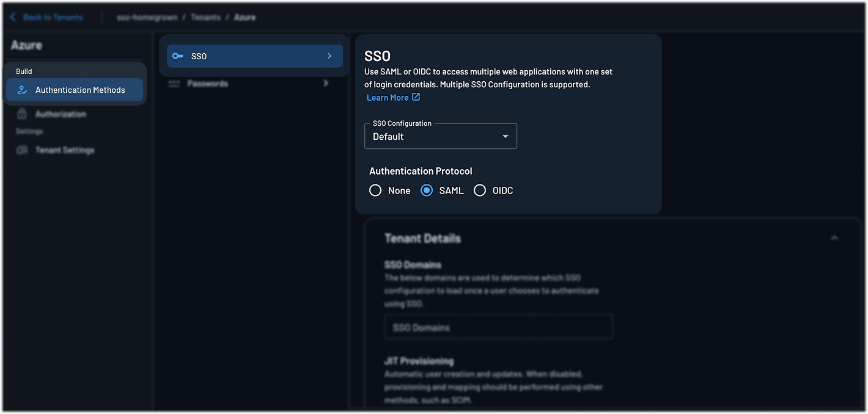This screenshot has width=868, height=414.
Task: Open the SSO Configuration dropdown
Action: (x=440, y=136)
